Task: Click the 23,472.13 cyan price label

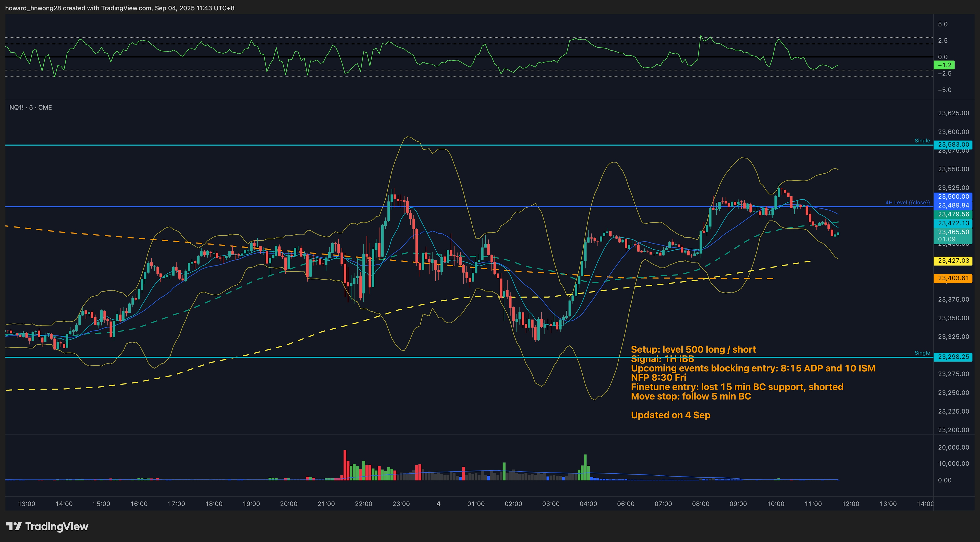Action: tap(953, 223)
